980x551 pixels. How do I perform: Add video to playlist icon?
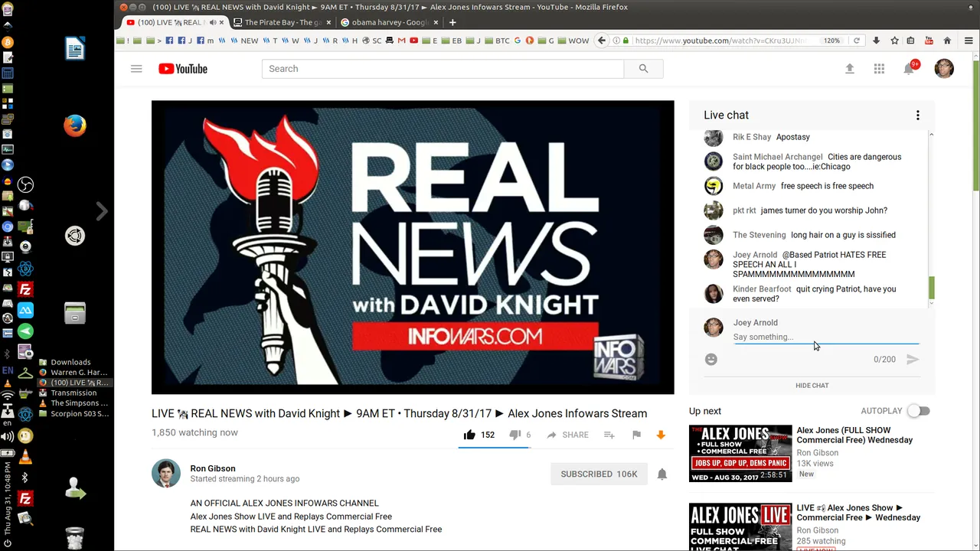click(x=609, y=435)
